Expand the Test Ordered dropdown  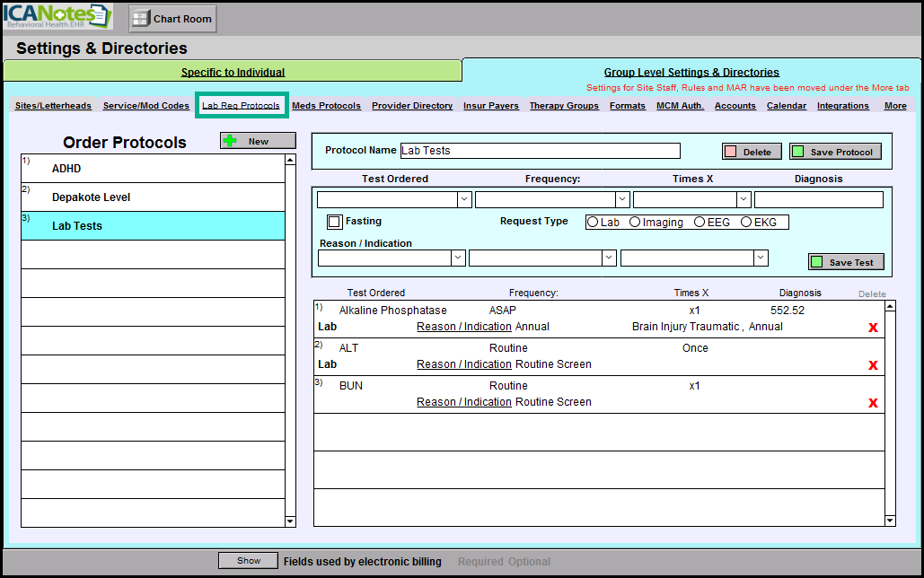pyautogui.click(x=464, y=199)
